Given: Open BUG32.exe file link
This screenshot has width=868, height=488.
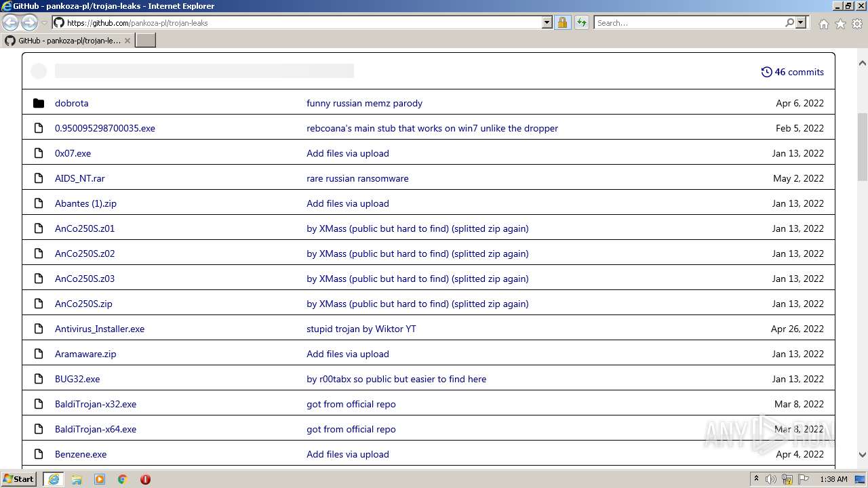Looking at the screenshot, I should coord(77,379).
